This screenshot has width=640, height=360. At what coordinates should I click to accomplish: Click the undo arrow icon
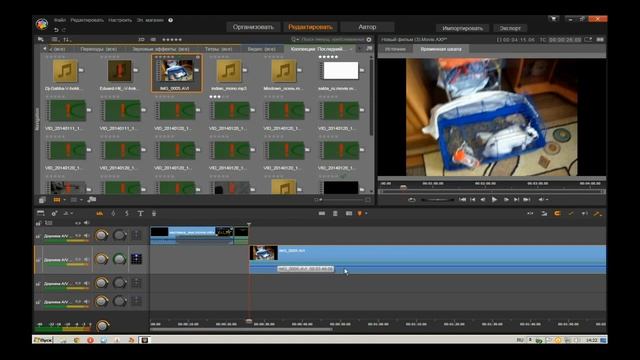56,29
